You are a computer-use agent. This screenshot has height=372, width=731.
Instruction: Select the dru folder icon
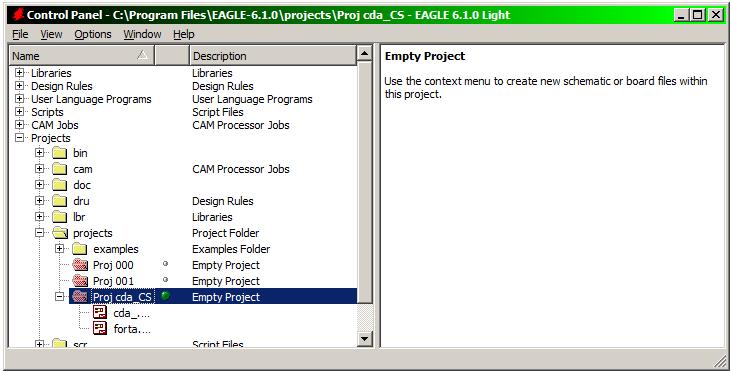pos(60,201)
